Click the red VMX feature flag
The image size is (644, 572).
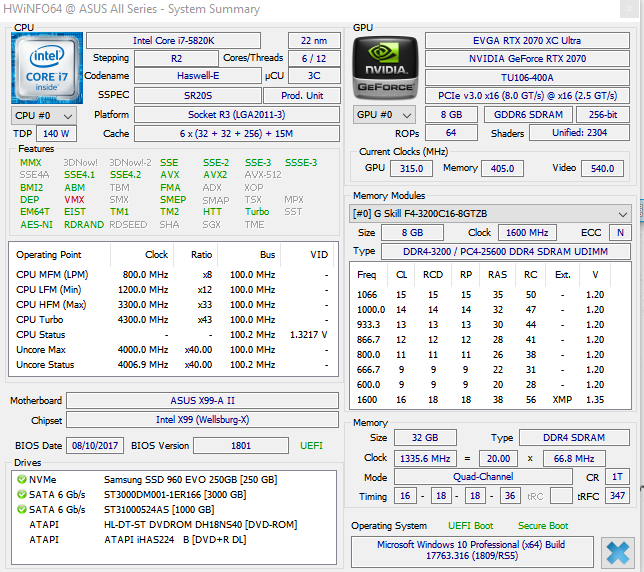click(74, 200)
